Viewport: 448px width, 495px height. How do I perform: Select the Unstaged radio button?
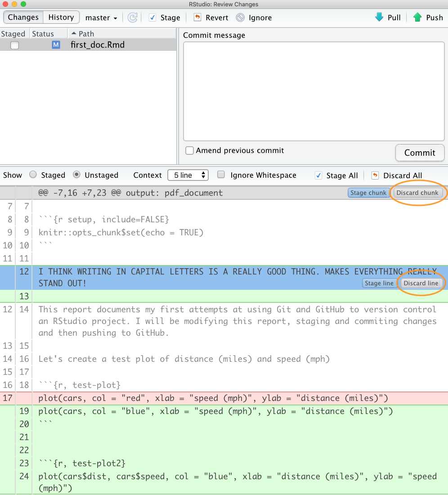pyautogui.click(x=76, y=175)
